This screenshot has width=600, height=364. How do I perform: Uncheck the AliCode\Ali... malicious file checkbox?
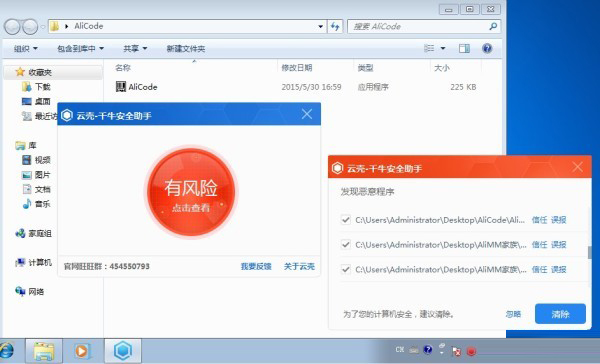[346, 220]
